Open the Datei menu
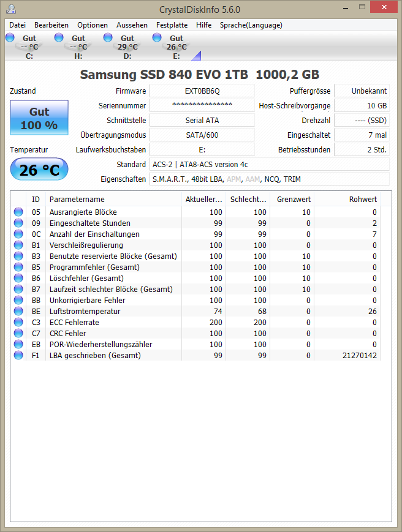The width and height of the screenshot is (402, 532). tap(17, 25)
